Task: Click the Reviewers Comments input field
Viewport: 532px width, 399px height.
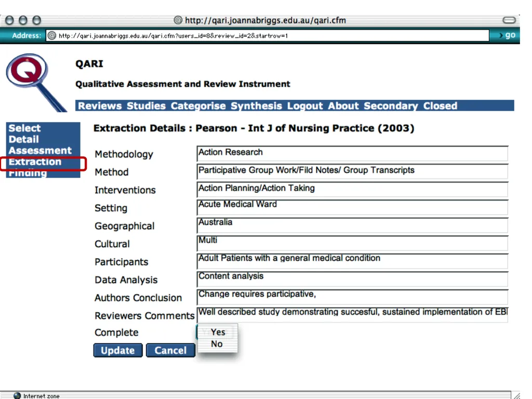Action: click(352, 315)
